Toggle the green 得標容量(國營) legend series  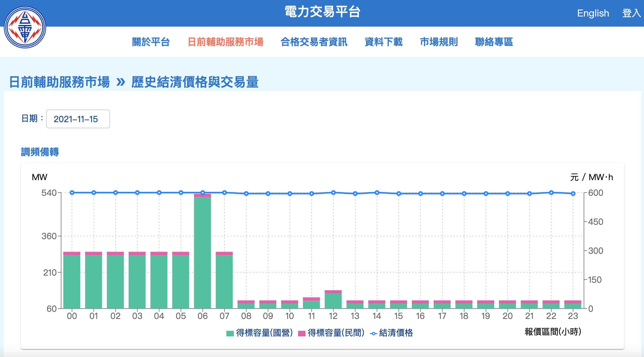260,333
